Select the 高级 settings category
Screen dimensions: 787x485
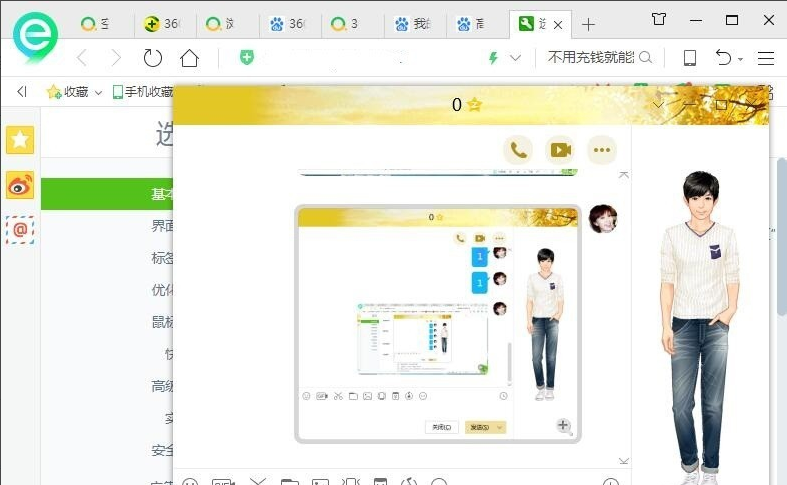coord(162,386)
